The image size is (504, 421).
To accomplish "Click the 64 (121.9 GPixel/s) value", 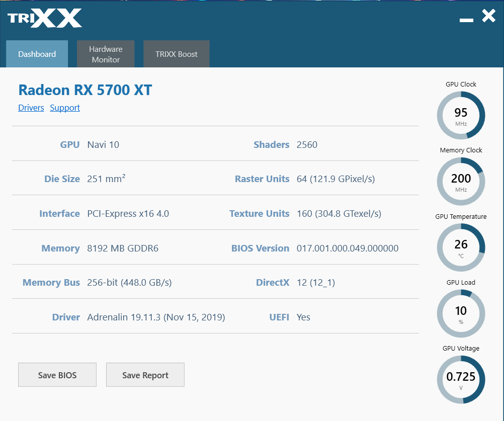I will pyautogui.click(x=335, y=179).
